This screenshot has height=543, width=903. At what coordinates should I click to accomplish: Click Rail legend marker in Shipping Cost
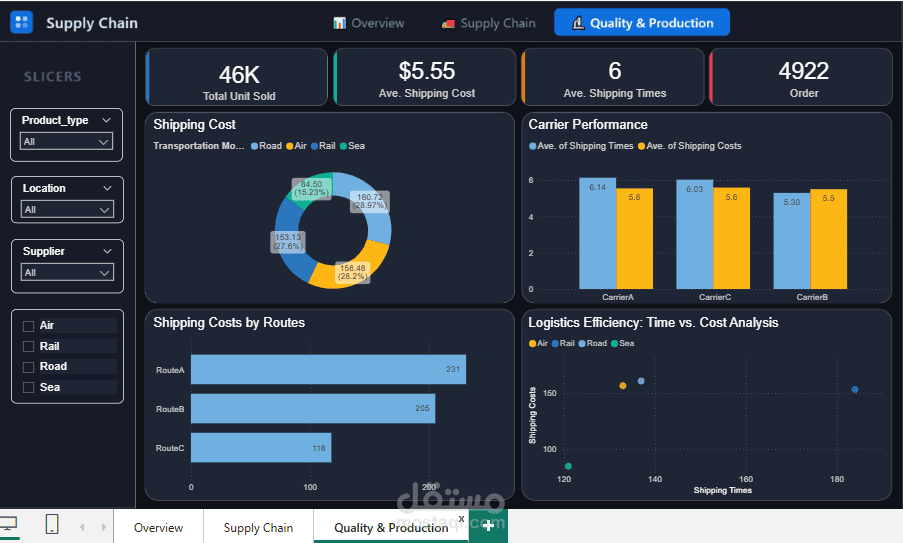tap(314, 146)
